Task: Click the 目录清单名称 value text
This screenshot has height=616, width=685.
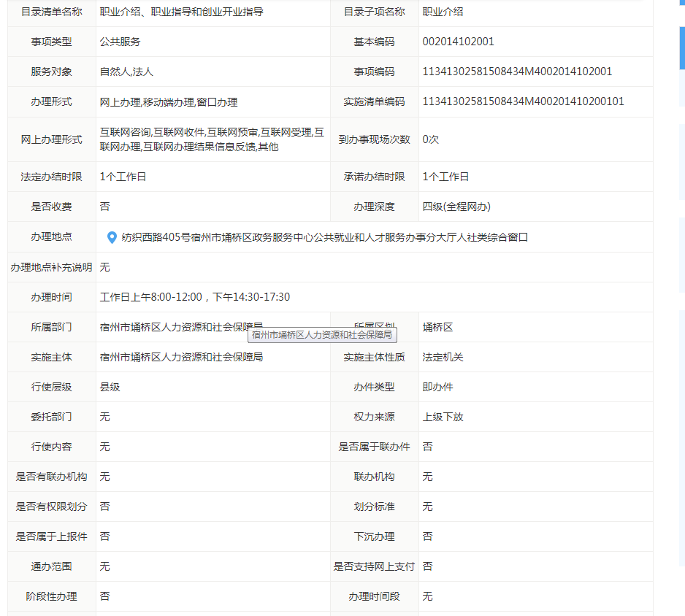Action: point(182,12)
